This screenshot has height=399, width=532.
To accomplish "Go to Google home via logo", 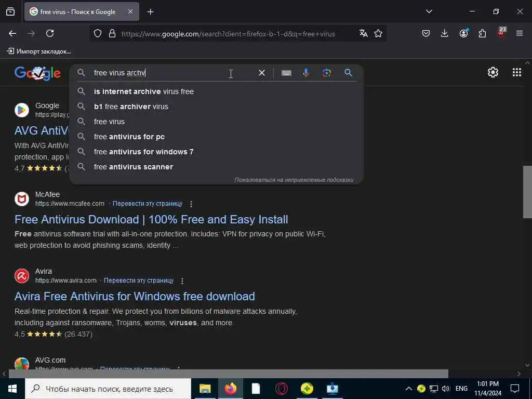I will click(x=37, y=73).
